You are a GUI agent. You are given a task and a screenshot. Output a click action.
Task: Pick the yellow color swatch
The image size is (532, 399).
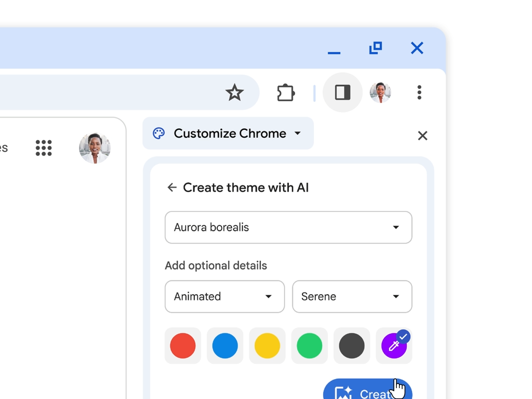coord(267,345)
